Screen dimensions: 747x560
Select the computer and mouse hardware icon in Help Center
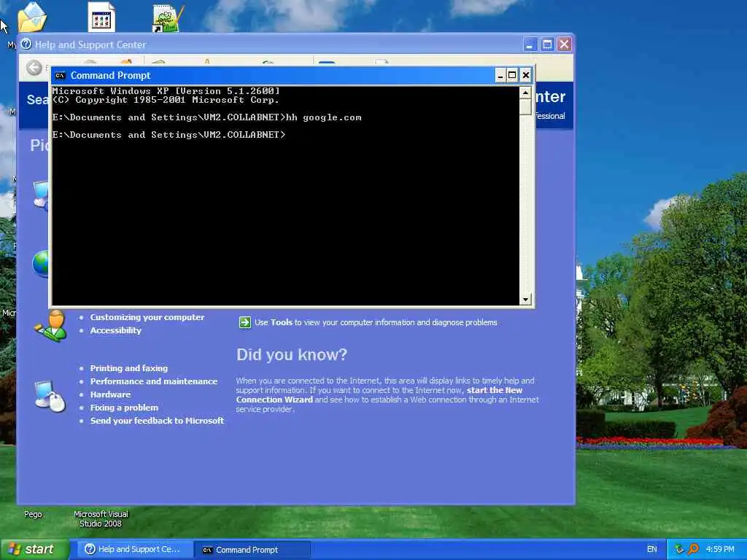[x=50, y=396]
